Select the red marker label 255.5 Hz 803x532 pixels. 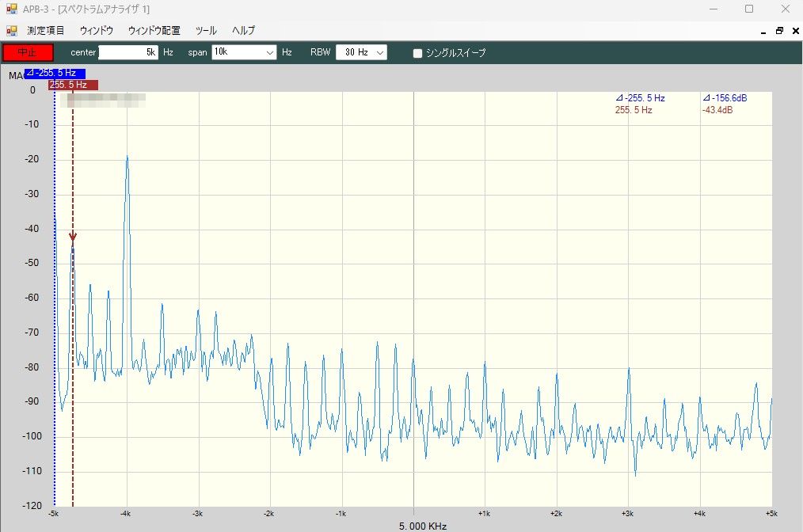[x=73, y=85]
